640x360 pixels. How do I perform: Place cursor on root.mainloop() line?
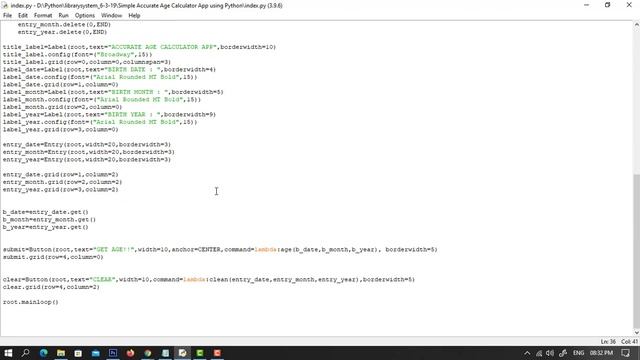pos(31,302)
